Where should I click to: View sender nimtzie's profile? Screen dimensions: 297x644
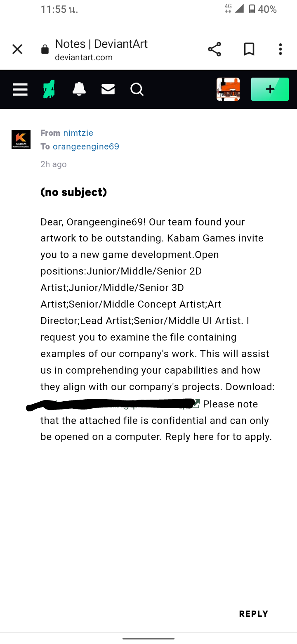tap(78, 133)
